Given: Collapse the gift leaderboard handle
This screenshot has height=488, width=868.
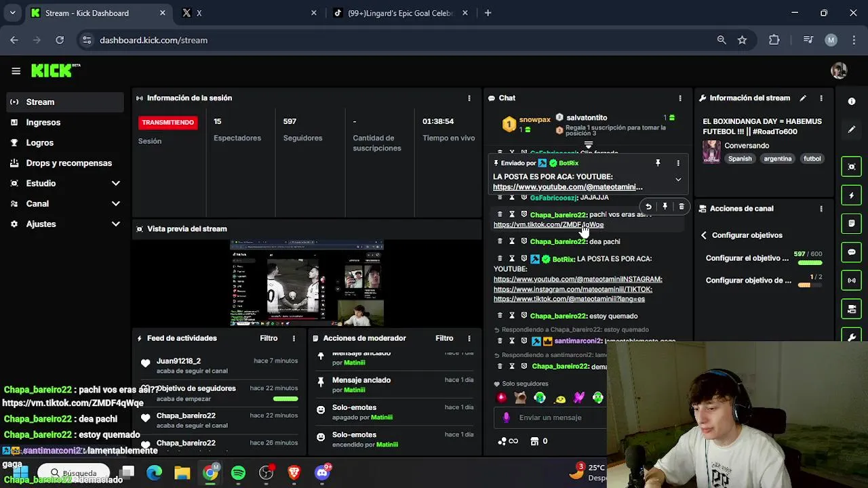Looking at the screenshot, I should 588,145.
